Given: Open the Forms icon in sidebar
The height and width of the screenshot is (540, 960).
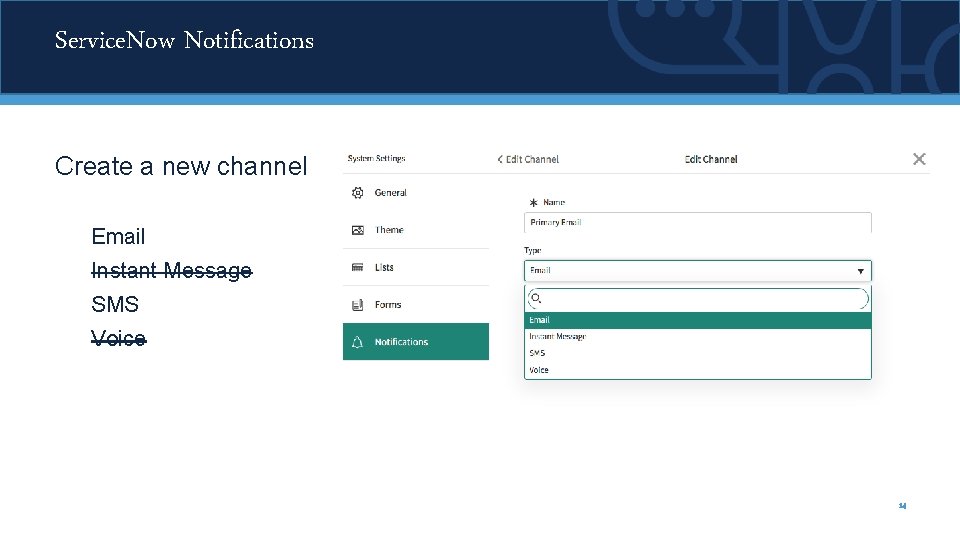Looking at the screenshot, I should click(x=358, y=305).
